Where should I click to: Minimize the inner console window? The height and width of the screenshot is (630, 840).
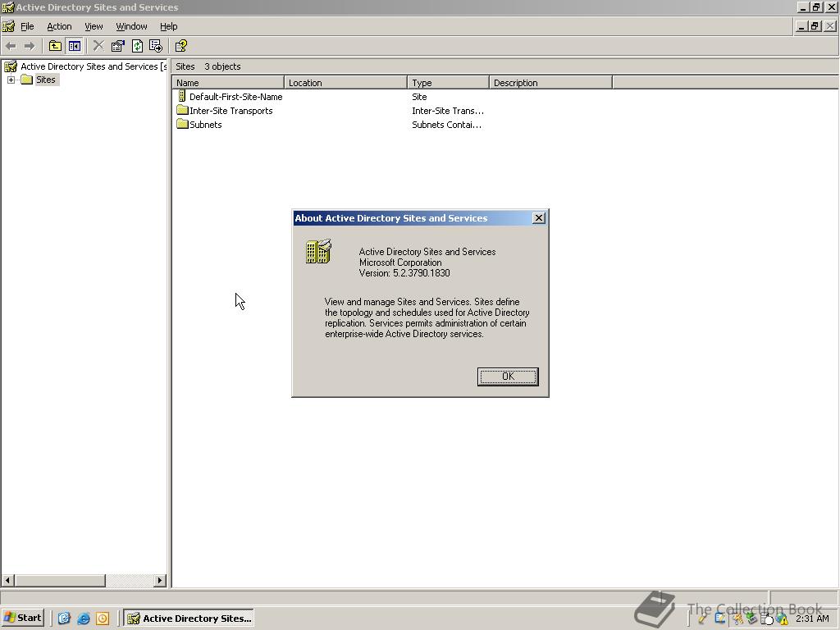[801, 25]
